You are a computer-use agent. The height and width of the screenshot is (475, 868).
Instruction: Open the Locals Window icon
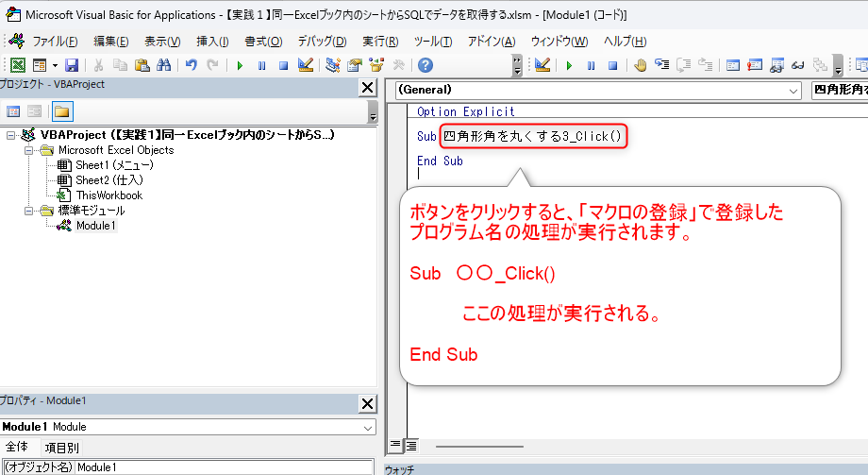pyautogui.click(x=733, y=65)
